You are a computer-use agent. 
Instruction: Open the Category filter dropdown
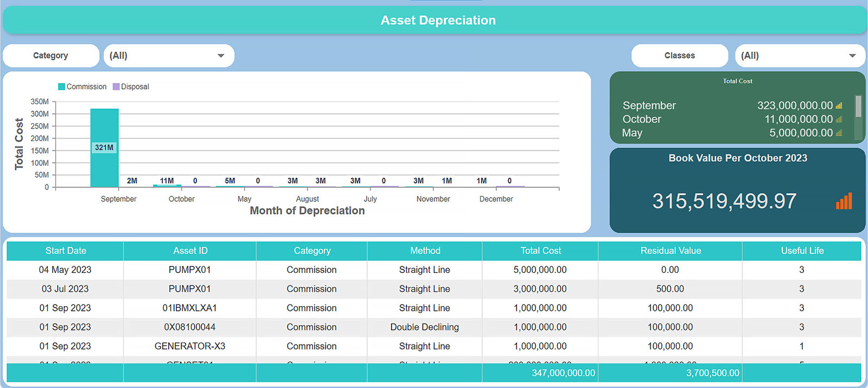(169, 56)
